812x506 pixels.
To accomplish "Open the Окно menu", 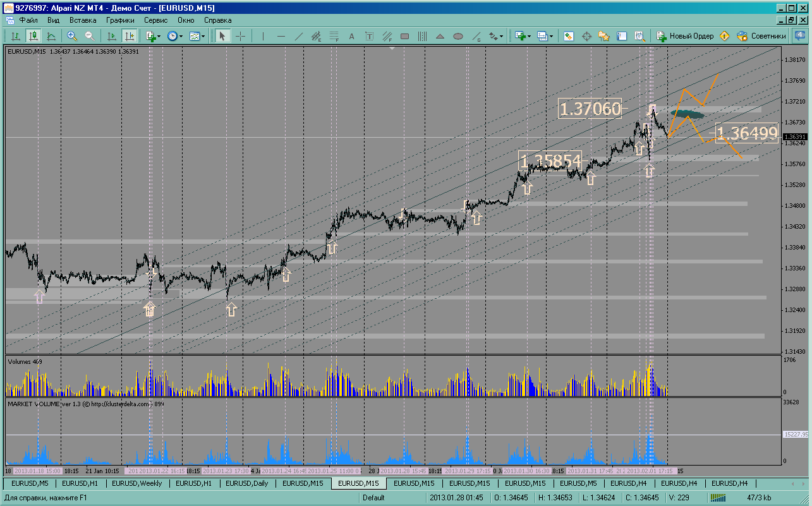I will click(186, 20).
